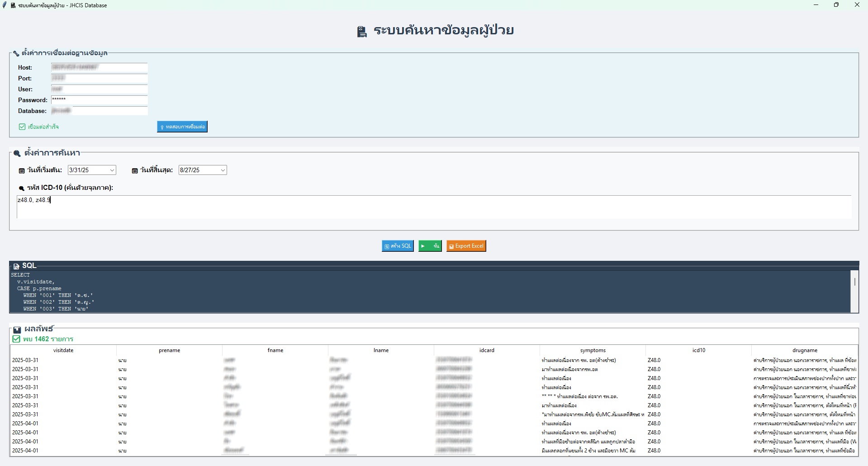The width and height of the screenshot is (868, 466).
Task: Click into the ICD-10 code text field
Action: point(433,207)
